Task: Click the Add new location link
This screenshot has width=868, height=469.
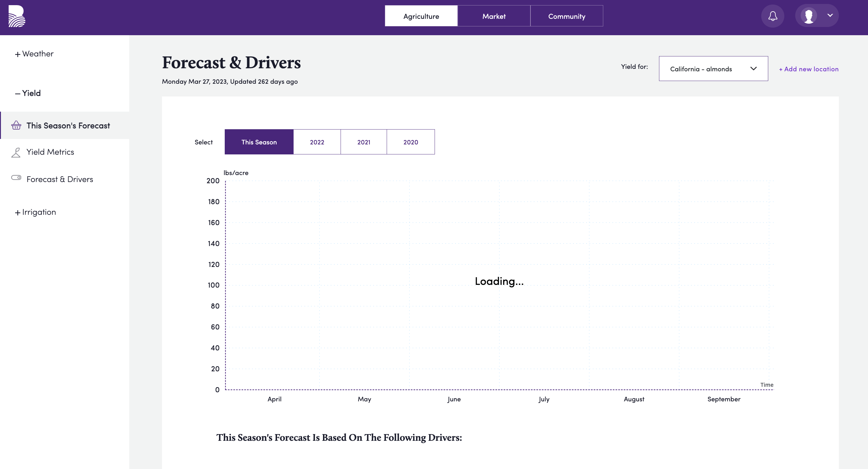Action: tap(808, 68)
